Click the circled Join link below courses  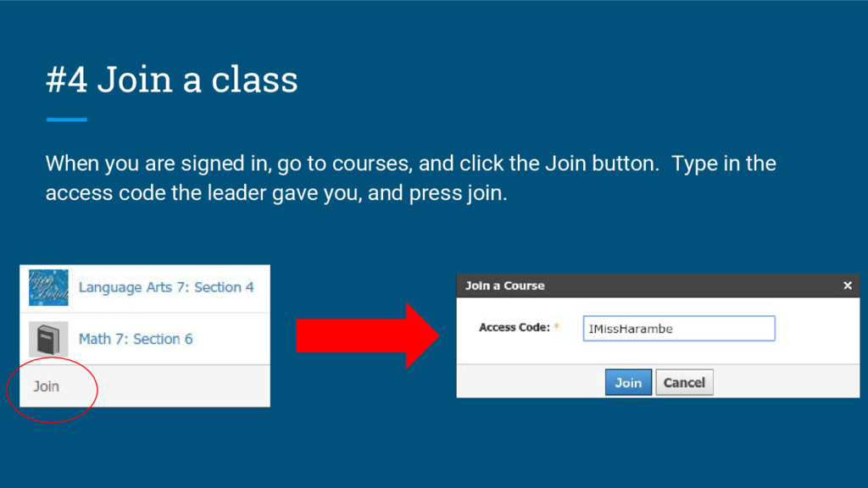(x=47, y=386)
